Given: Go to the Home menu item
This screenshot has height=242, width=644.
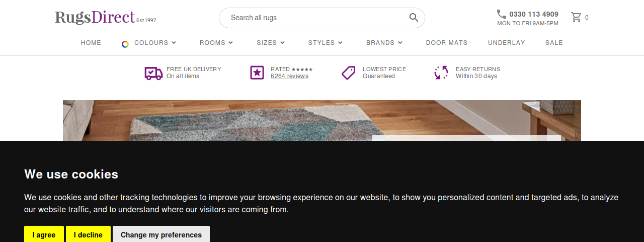Looking at the screenshot, I should [91, 43].
